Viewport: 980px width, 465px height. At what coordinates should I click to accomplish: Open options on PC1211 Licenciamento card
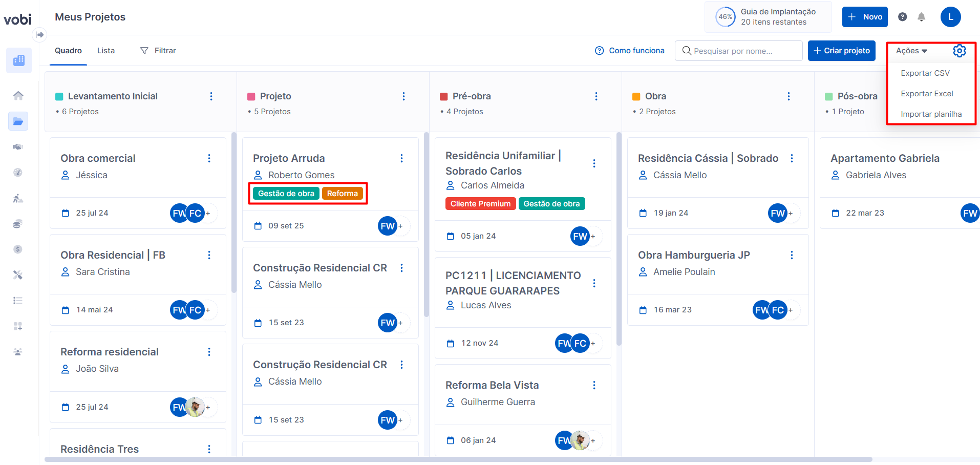(594, 283)
